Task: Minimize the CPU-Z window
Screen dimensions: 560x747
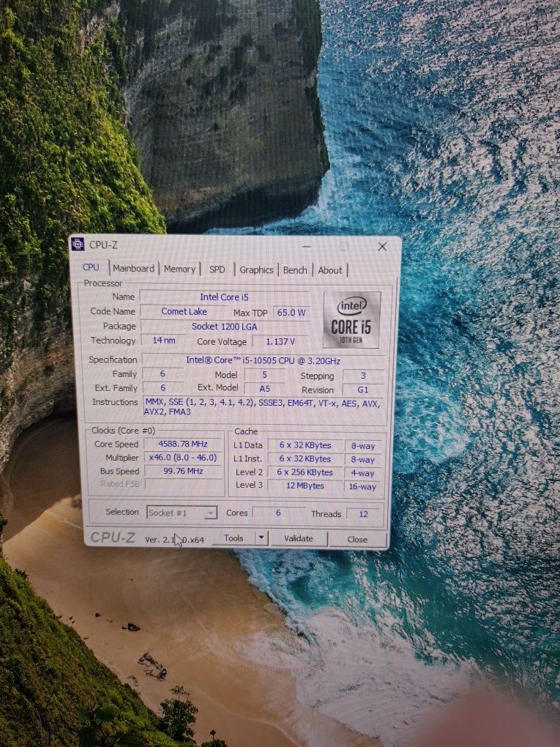Action: click(307, 246)
